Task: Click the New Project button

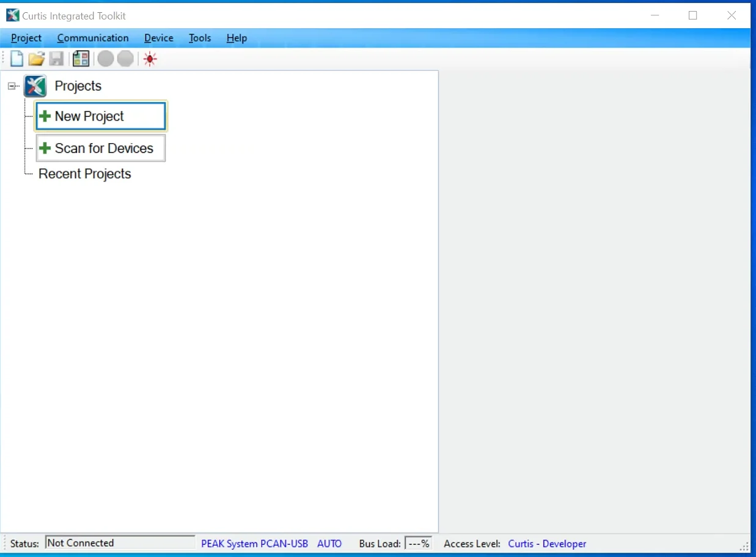Action: 101,116
